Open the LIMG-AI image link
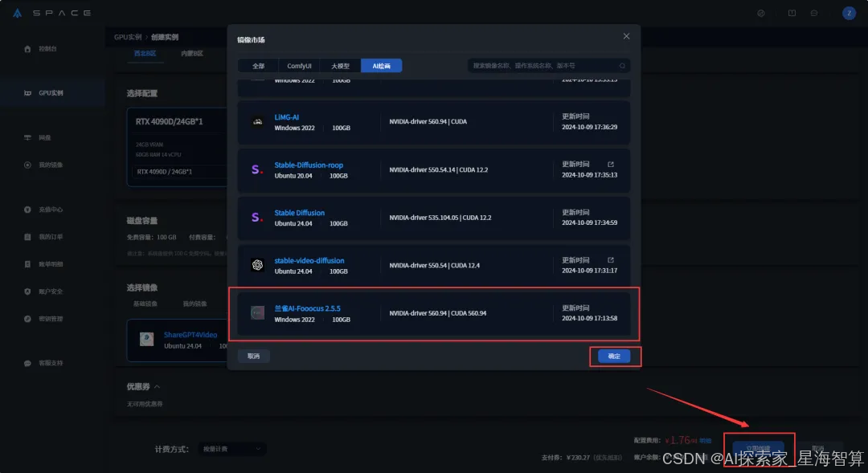This screenshot has width=868, height=473. pyautogui.click(x=287, y=117)
